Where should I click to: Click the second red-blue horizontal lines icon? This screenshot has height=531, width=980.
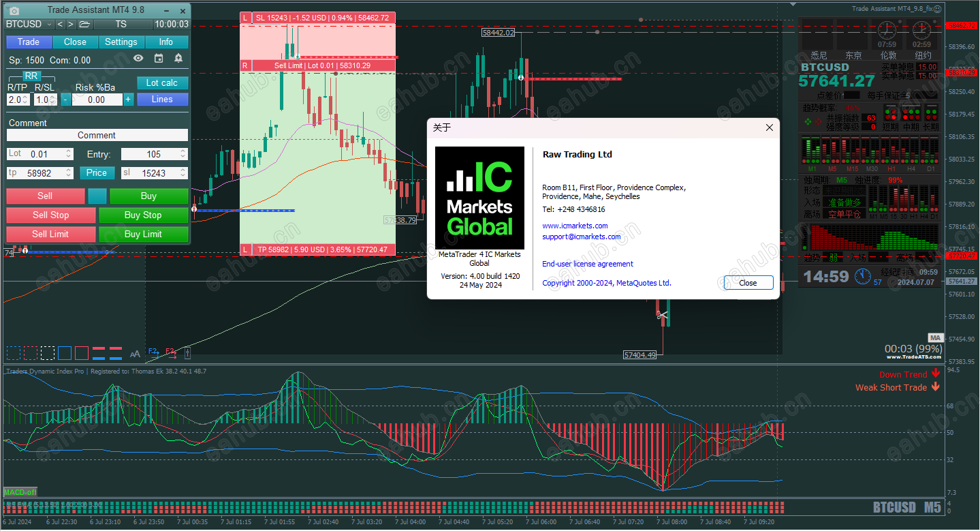point(116,353)
